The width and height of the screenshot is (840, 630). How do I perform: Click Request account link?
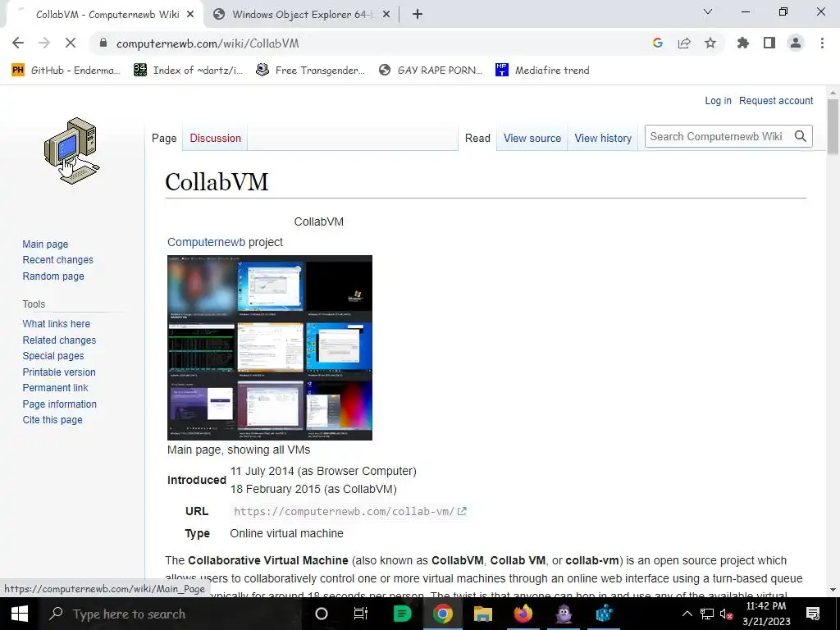[x=776, y=101]
